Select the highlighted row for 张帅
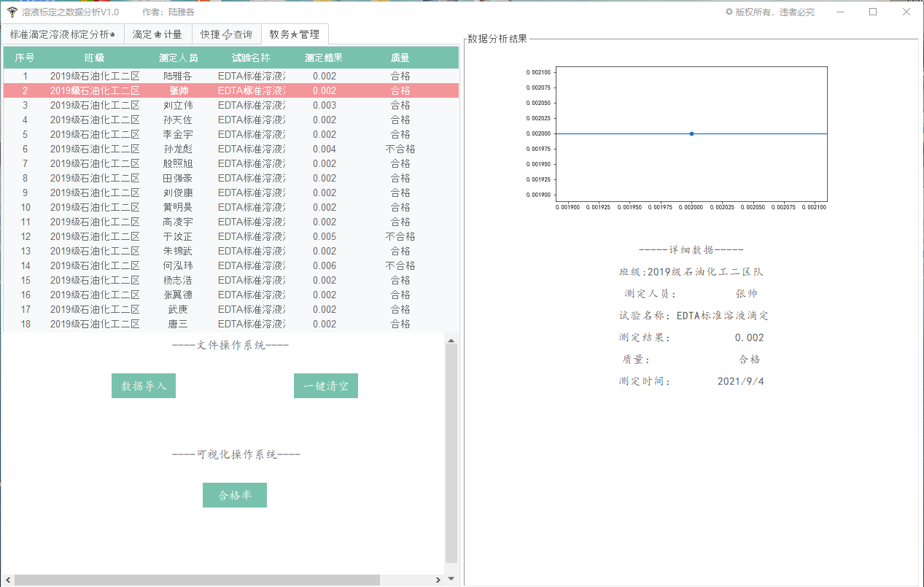924x587 pixels. (219, 90)
